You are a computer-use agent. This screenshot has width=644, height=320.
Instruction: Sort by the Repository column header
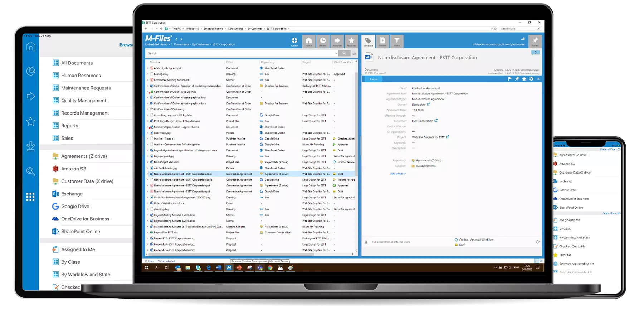click(268, 62)
